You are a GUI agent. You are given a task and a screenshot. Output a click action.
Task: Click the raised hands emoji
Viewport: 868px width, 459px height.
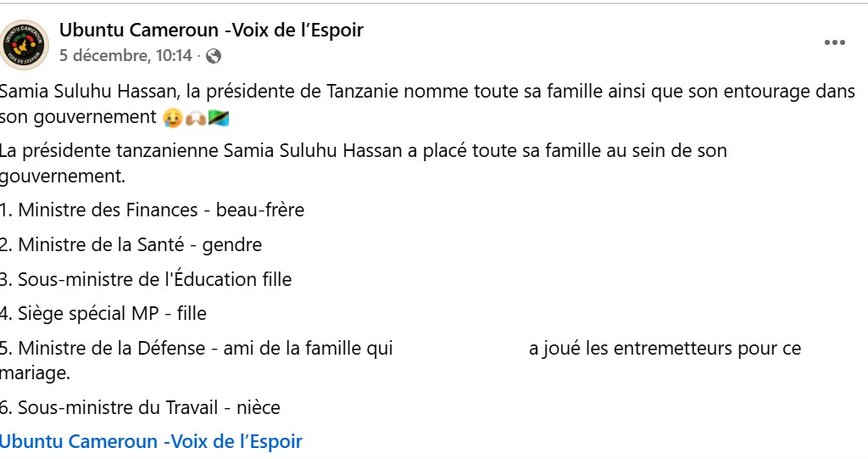[x=194, y=117]
